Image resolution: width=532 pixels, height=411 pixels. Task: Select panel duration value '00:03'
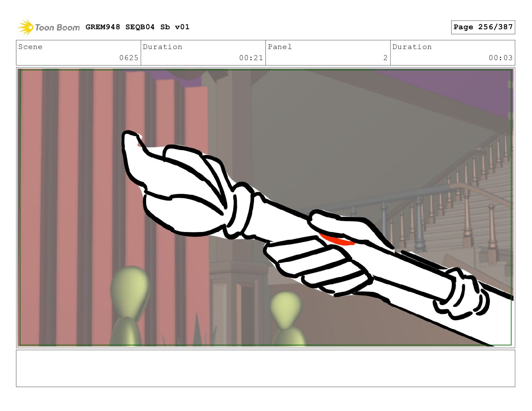pyautogui.click(x=501, y=58)
